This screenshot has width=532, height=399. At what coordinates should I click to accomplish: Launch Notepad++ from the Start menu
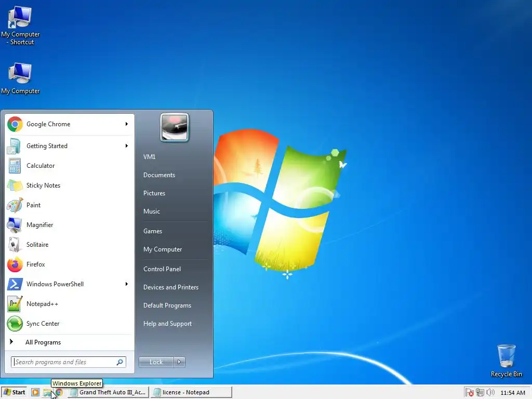point(69,303)
